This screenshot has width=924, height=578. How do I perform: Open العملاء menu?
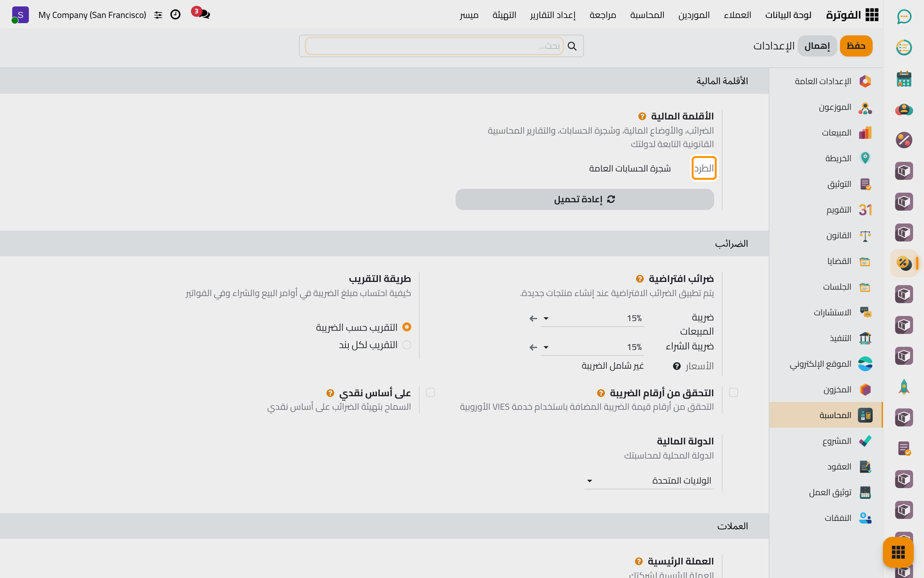[x=737, y=15]
